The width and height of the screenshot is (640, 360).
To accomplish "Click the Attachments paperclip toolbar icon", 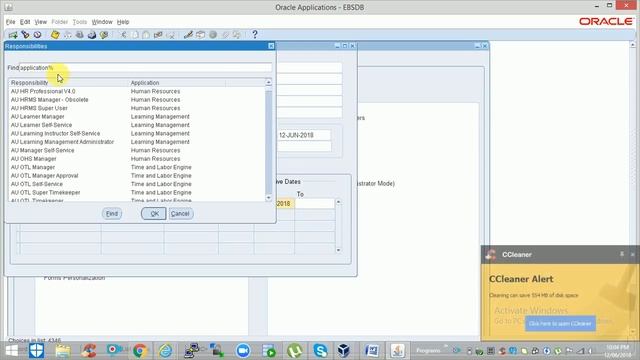I will click(225, 35).
